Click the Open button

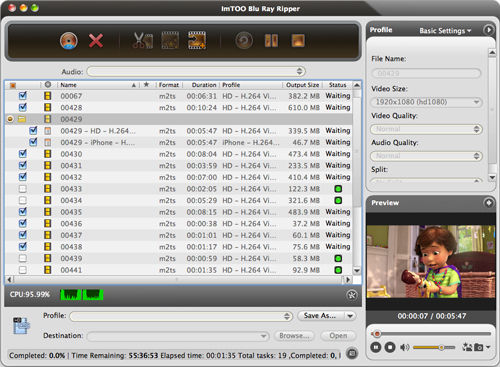click(338, 336)
